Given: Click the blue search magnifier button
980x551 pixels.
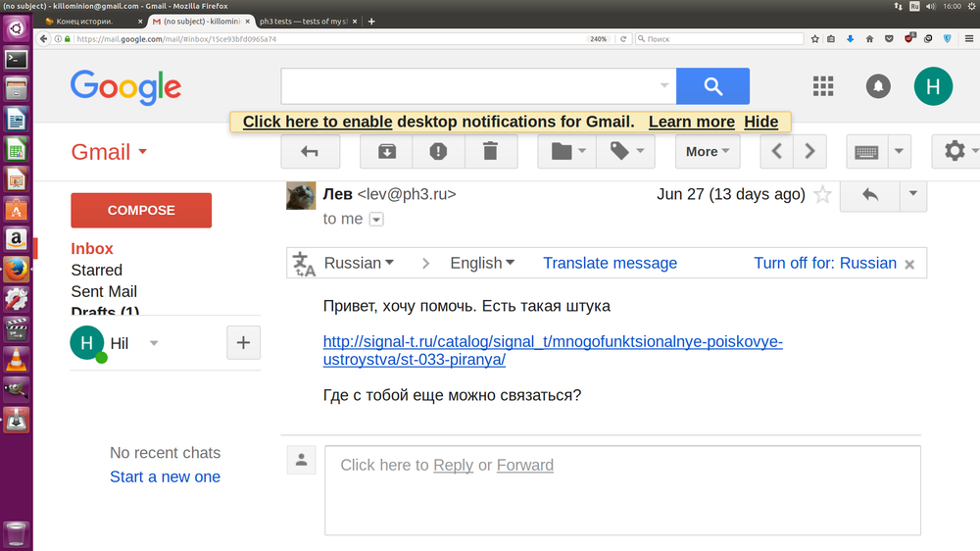Looking at the screenshot, I should point(712,86).
